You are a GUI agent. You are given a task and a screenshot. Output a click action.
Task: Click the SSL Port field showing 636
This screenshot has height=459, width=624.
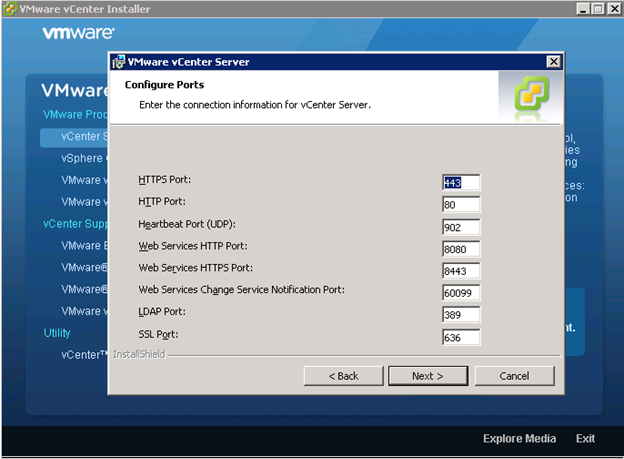[x=461, y=338]
